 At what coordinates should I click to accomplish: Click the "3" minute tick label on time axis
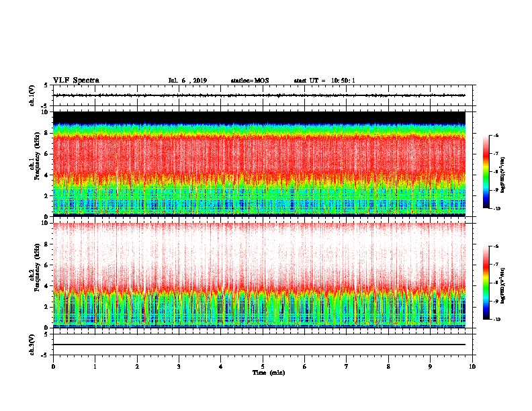[179, 366]
